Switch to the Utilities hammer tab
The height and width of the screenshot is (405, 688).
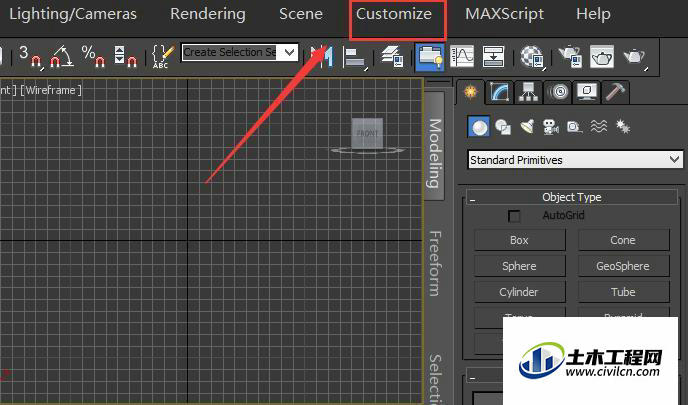[615, 92]
